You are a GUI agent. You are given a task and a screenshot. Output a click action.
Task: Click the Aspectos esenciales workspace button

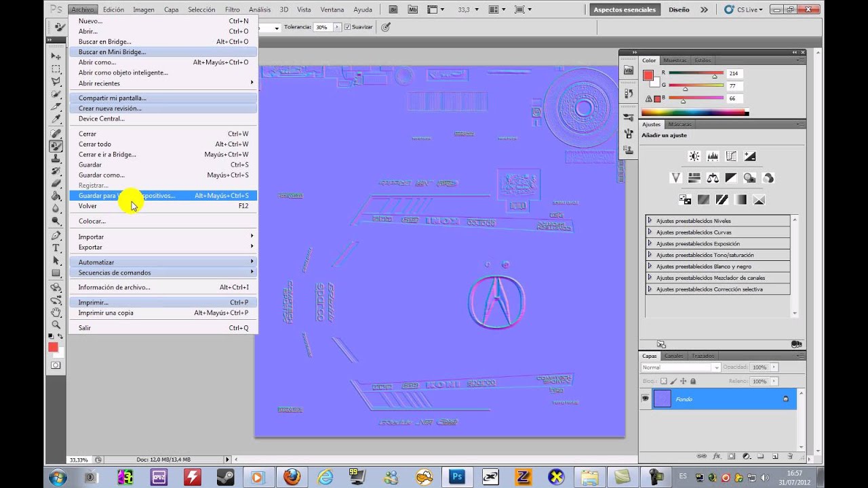pyautogui.click(x=625, y=9)
